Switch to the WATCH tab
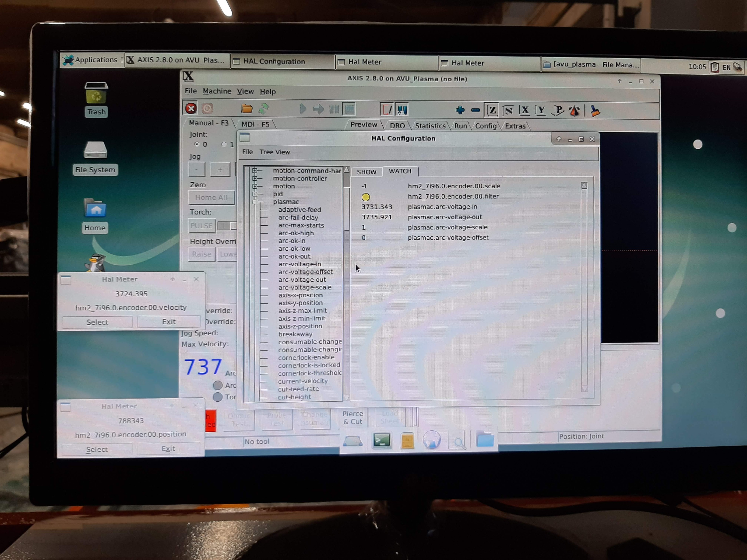Image resolution: width=747 pixels, height=560 pixels. click(400, 171)
